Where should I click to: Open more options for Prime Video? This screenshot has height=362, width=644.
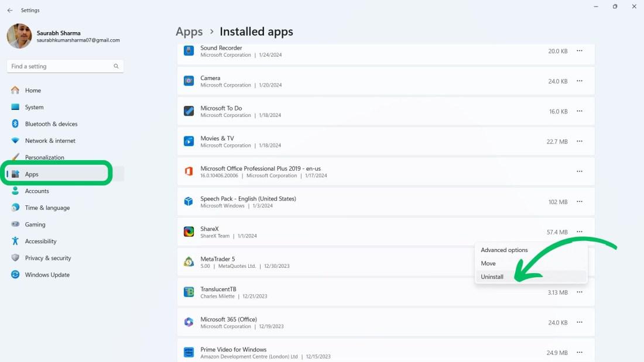(x=579, y=353)
